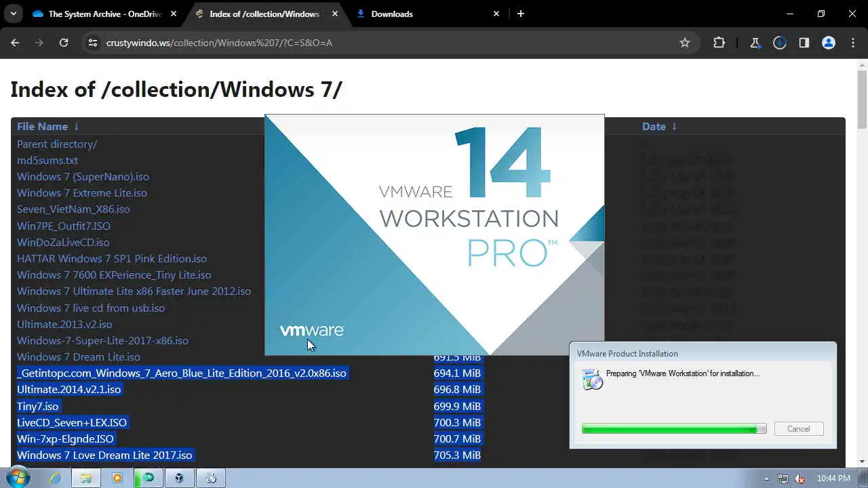Viewport: 868px width, 488px height.
Task: Click the 694.1 MiB size cell
Action: (457, 373)
